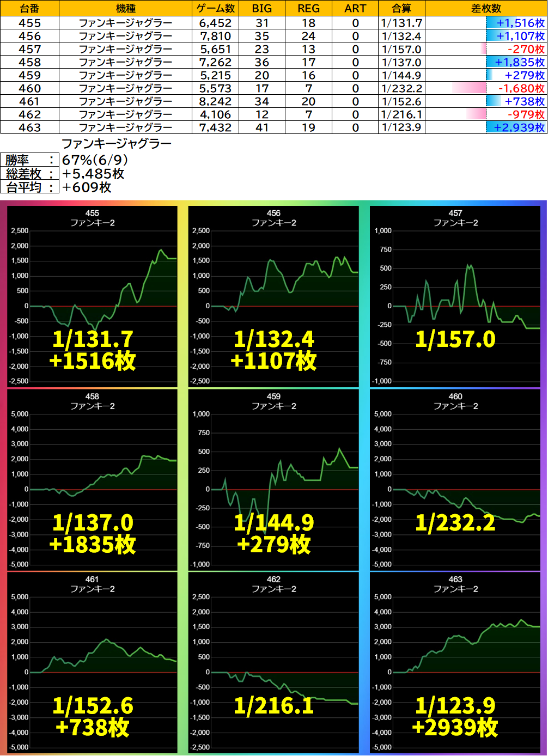
Task: Select machine number 461 cell
Action: [29, 101]
